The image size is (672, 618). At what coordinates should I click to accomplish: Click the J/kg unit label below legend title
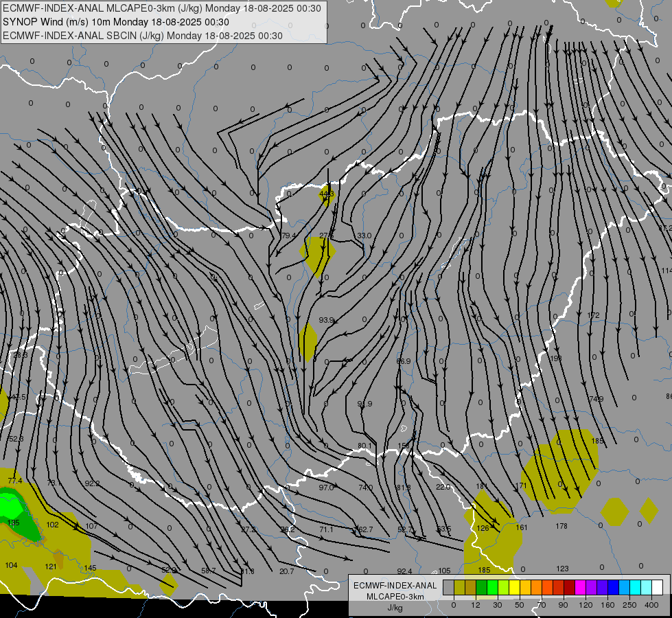click(x=395, y=608)
